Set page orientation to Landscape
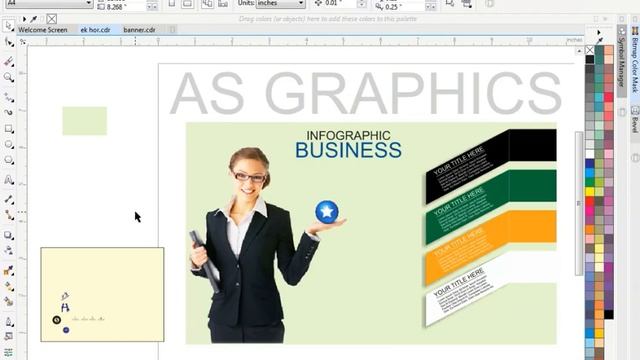 coord(187,4)
